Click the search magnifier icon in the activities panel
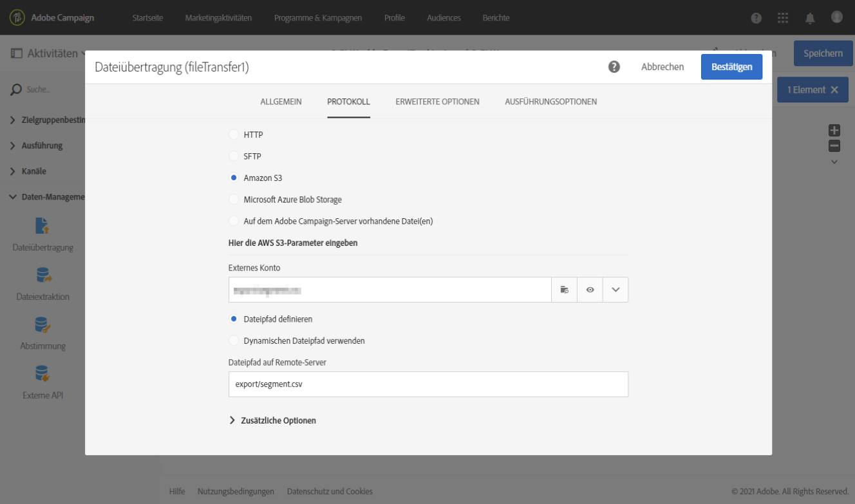Screen dimensions: 855x504 coord(16,89)
